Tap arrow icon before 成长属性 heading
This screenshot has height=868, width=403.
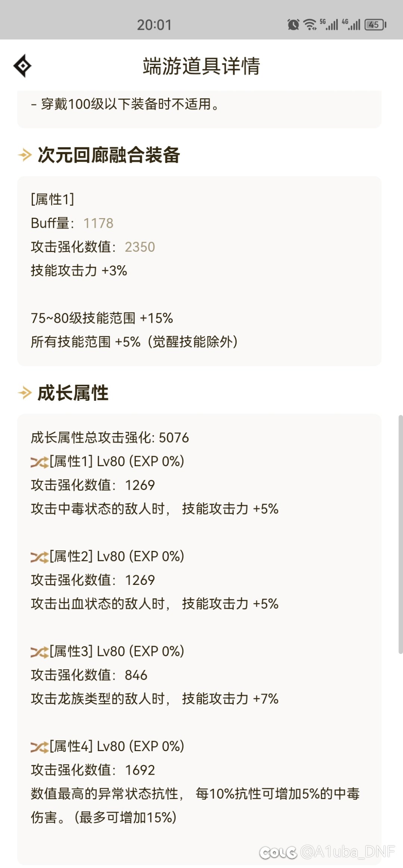click(x=25, y=393)
